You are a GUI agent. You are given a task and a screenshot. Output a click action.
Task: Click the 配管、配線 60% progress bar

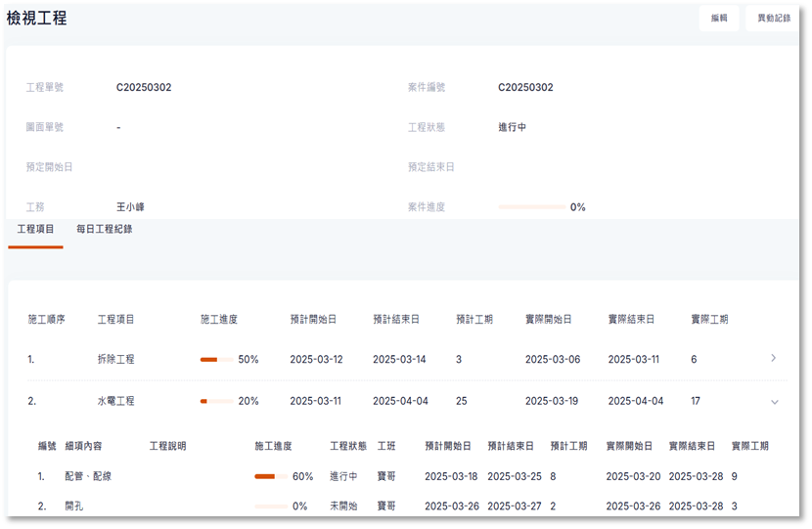pos(270,476)
